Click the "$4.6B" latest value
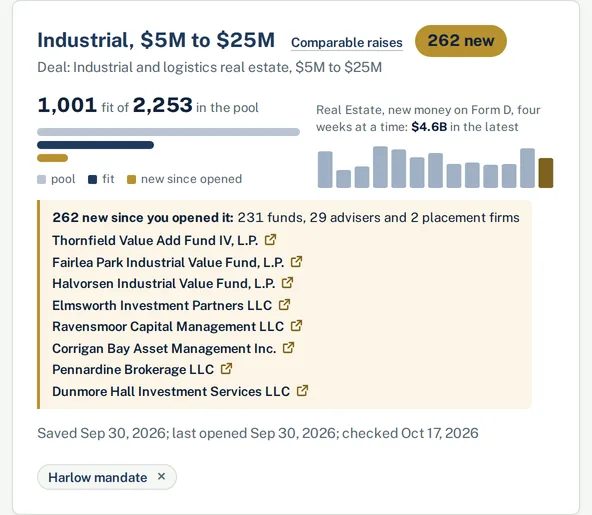Viewport: 592px width, 515px height. coord(429,127)
